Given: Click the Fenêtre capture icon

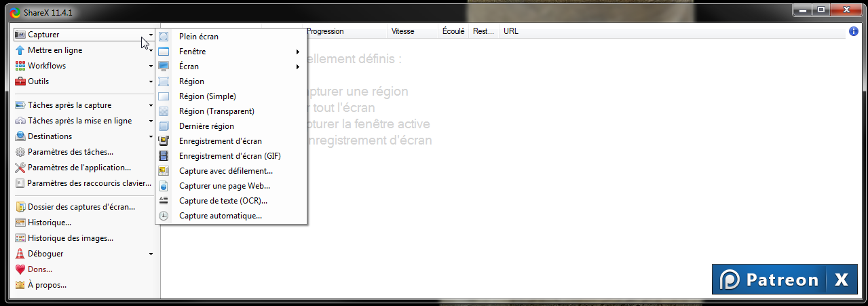Looking at the screenshot, I should coord(164,52).
